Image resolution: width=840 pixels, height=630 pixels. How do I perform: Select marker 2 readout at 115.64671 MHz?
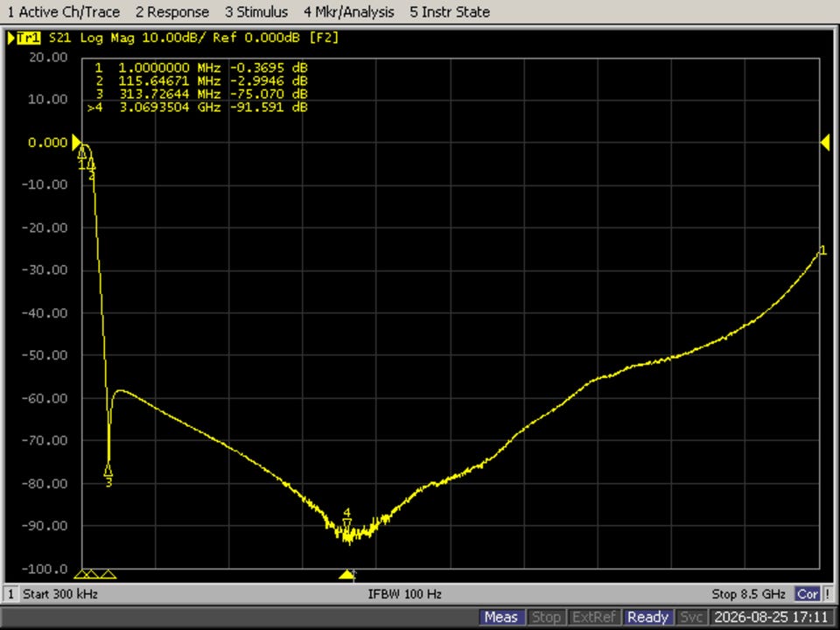(x=201, y=80)
